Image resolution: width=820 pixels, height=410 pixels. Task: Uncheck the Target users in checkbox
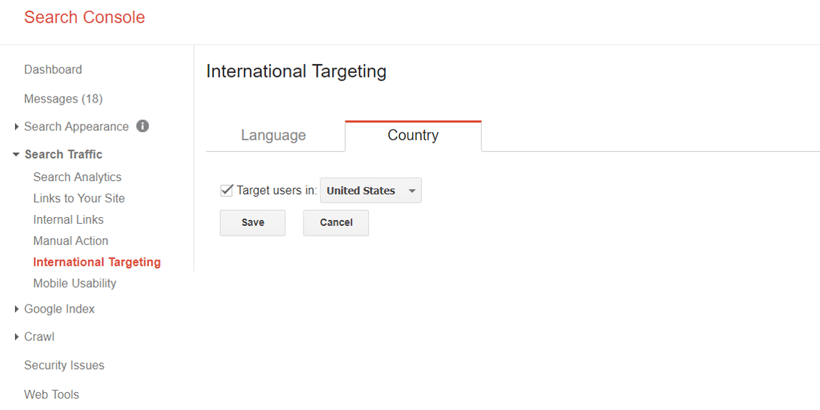click(226, 190)
